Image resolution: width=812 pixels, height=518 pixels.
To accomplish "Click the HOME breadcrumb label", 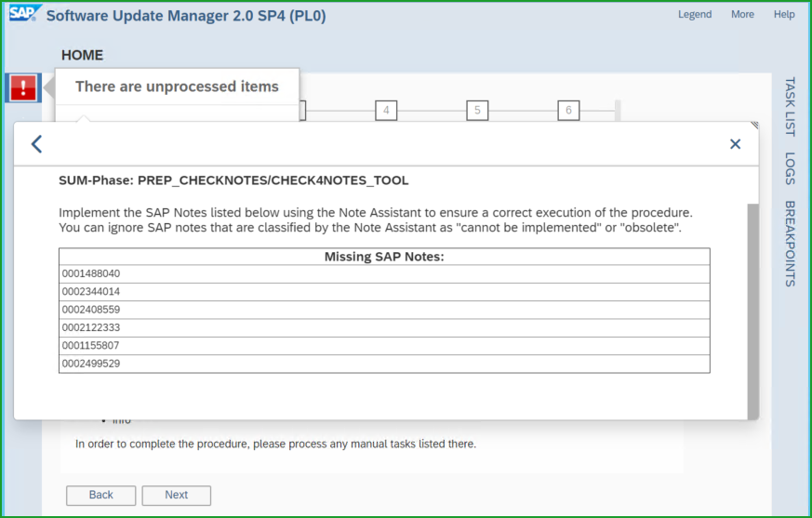I will tap(83, 55).
